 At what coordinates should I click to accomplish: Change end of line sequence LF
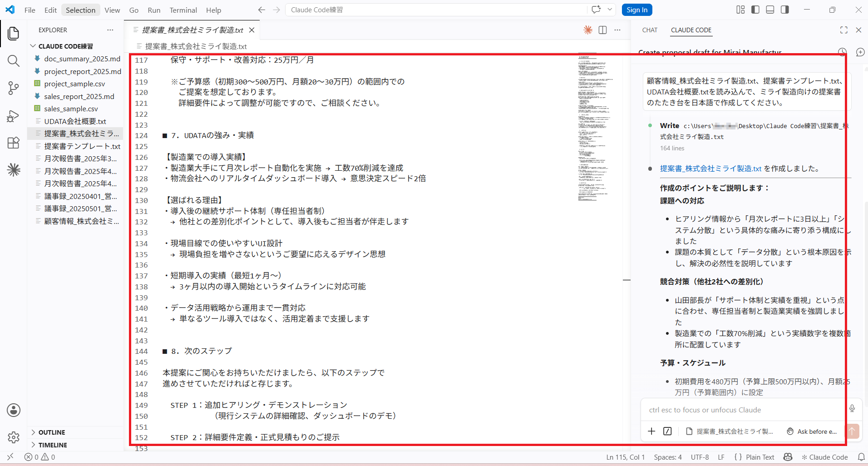tap(721, 457)
